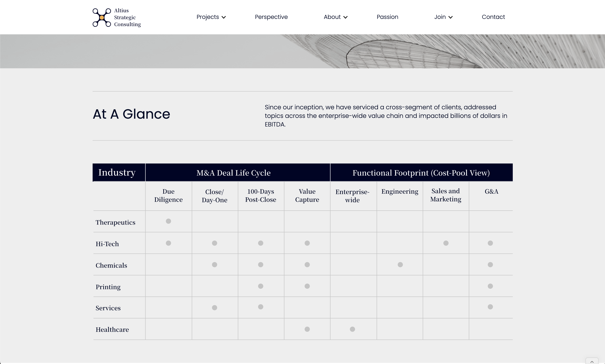Click the Therapeutics Due Diligence dot
The image size is (605, 364).
[168, 221]
